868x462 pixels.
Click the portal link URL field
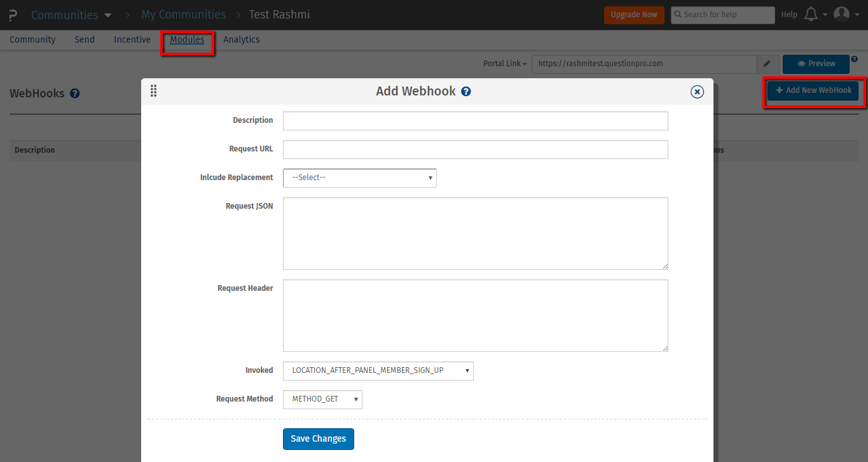pos(644,64)
